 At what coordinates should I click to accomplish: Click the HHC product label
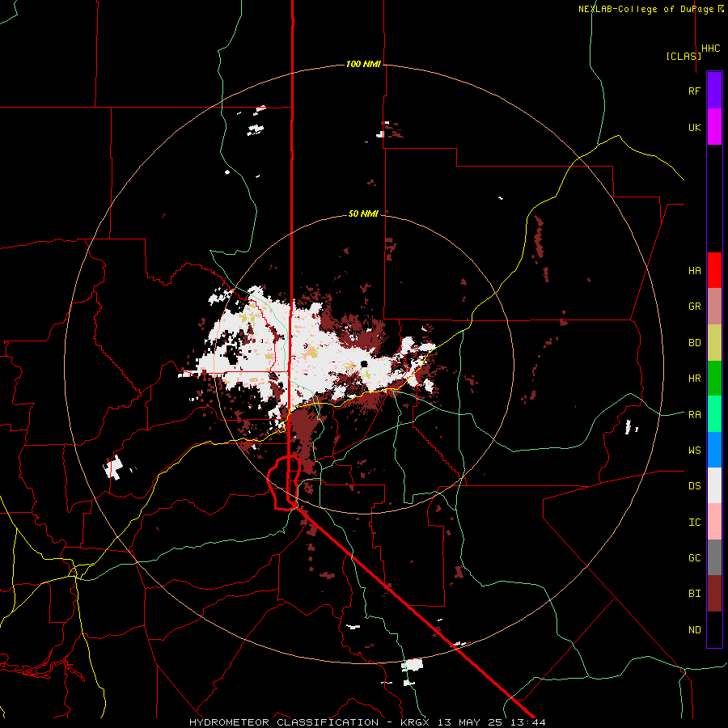pyautogui.click(x=711, y=49)
